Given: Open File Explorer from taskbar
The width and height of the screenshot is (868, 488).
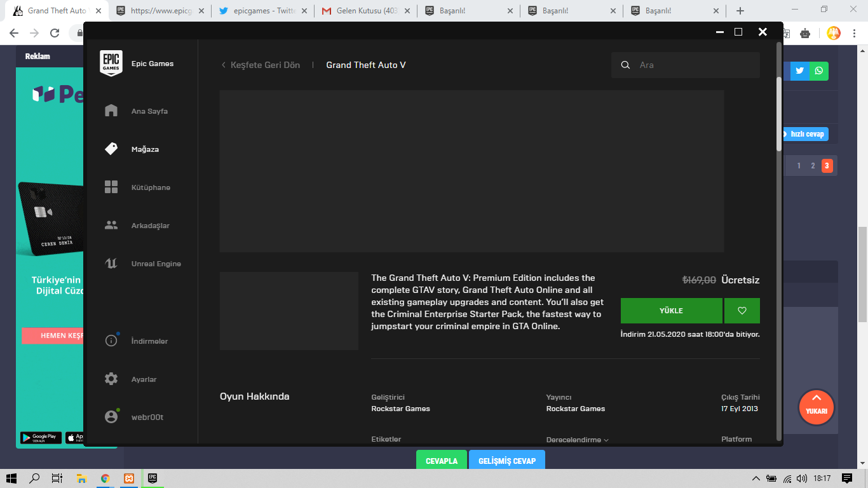Looking at the screenshot, I should pyautogui.click(x=81, y=478).
